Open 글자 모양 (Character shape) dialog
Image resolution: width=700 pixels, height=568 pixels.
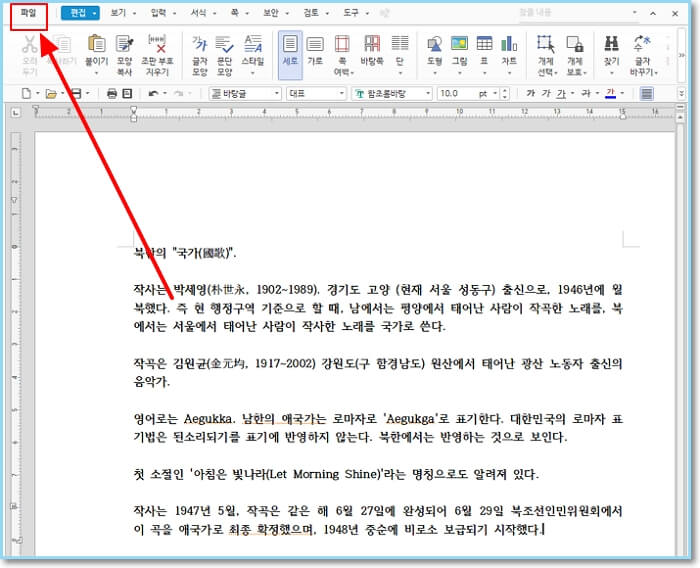200,44
